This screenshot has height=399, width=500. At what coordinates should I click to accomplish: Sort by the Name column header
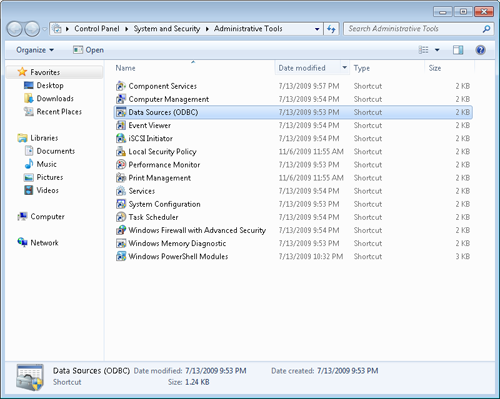coord(125,68)
